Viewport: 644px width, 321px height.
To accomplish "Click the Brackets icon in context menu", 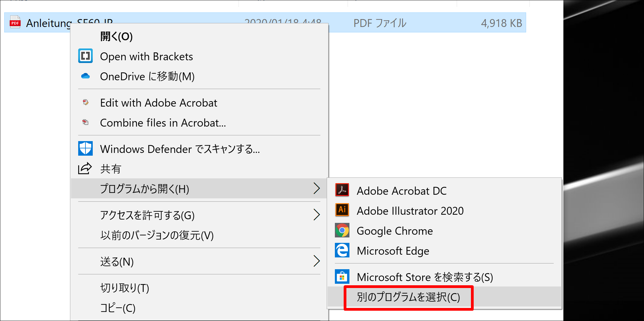I will tap(85, 56).
